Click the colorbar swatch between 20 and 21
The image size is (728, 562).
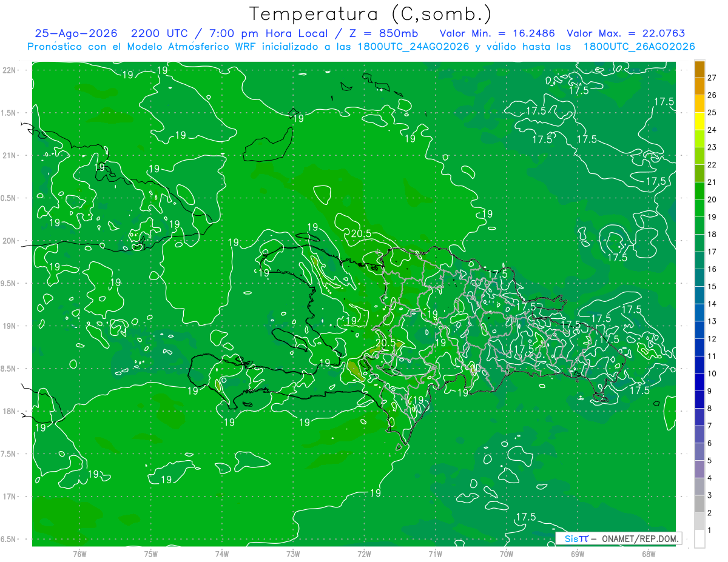coord(699,191)
